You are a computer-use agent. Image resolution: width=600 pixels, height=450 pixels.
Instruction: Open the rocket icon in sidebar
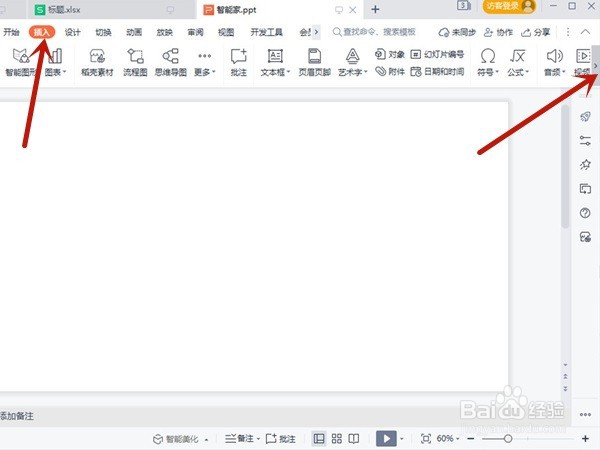pos(585,116)
